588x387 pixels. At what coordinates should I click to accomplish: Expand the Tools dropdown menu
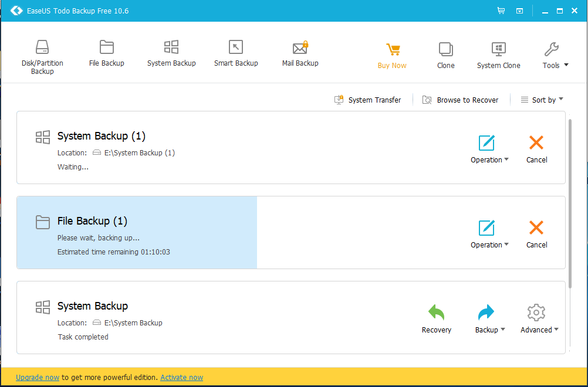555,56
